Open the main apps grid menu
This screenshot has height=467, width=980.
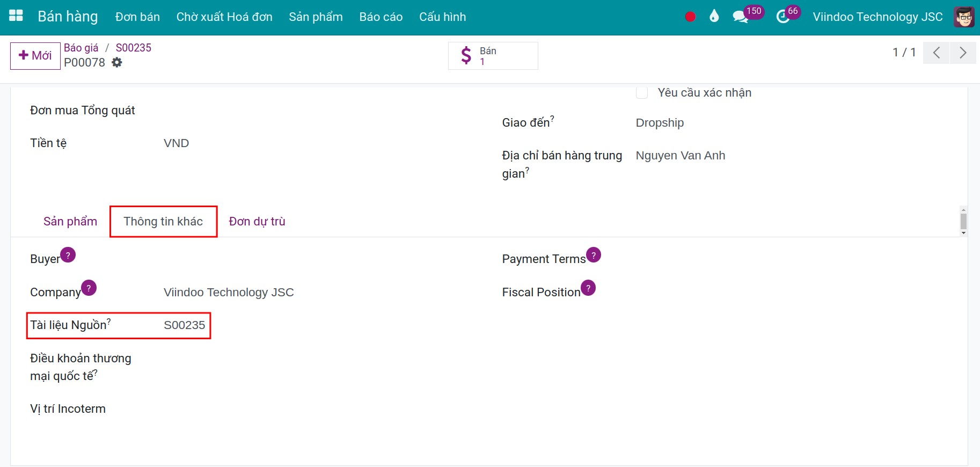(16, 16)
